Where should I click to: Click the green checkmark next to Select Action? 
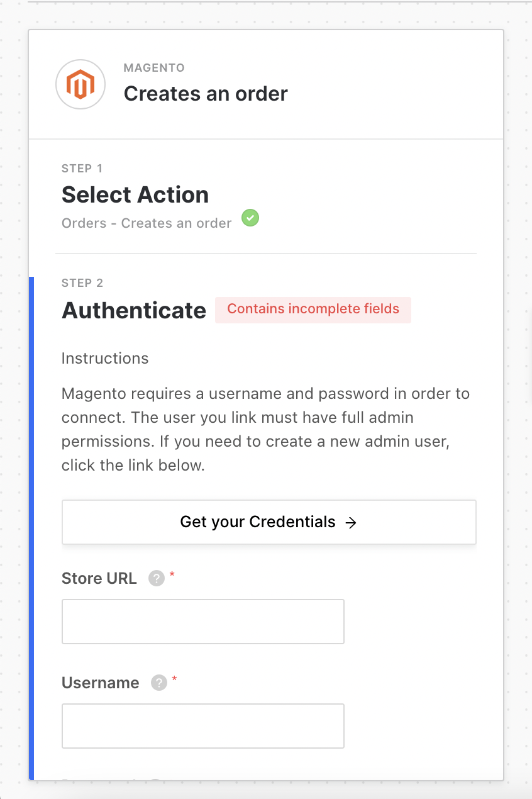(x=250, y=218)
